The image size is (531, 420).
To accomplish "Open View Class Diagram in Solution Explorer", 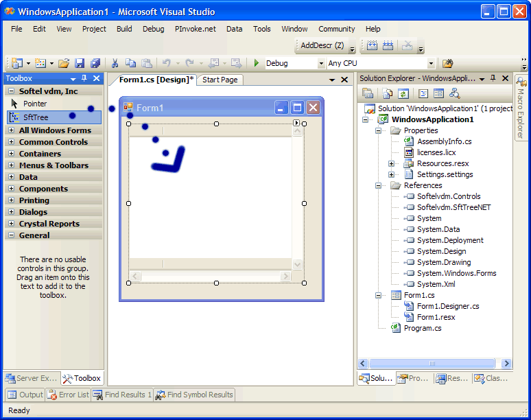I will (455, 94).
